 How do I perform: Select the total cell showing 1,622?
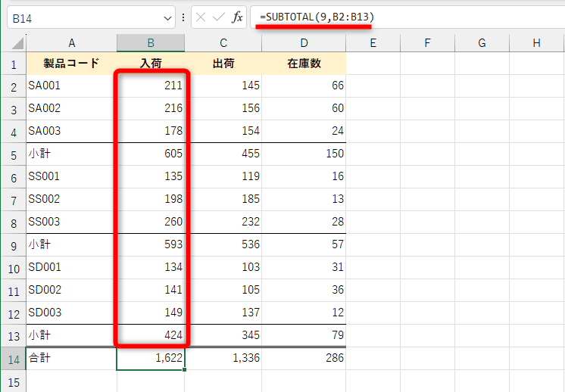tap(151, 358)
